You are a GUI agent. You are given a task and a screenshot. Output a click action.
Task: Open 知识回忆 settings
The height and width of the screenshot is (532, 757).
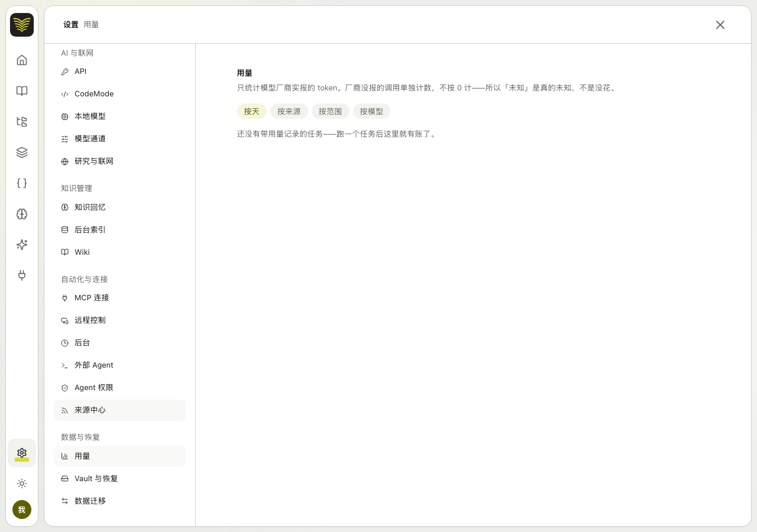(x=119, y=207)
